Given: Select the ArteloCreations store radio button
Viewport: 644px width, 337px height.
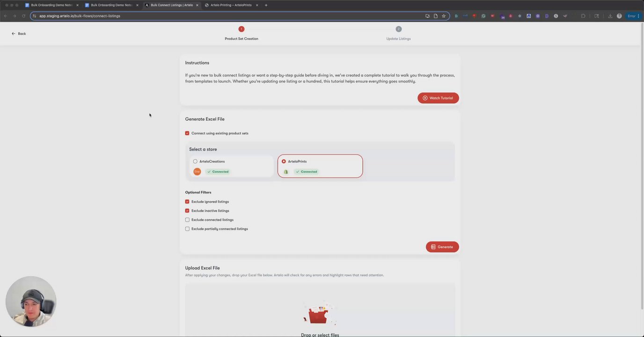Looking at the screenshot, I should (195, 161).
